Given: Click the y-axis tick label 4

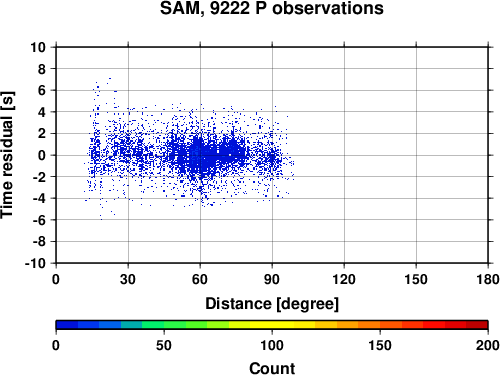Looking at the screenshot, I should [42, 112].
